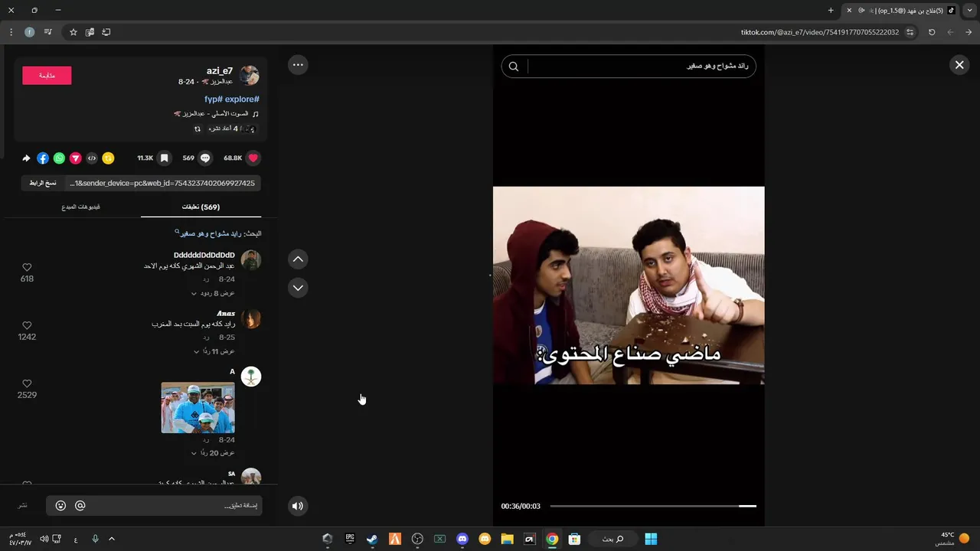Viewport: 980px width, 551px height.
Task: Mute the video with the speaker button
Action: coord(298,505)
